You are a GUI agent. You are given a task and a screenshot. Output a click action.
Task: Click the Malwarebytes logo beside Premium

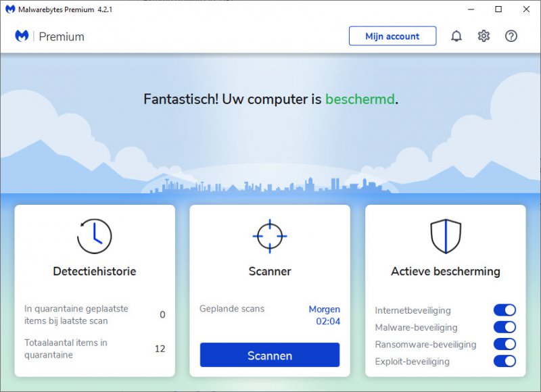pos(22,36)
